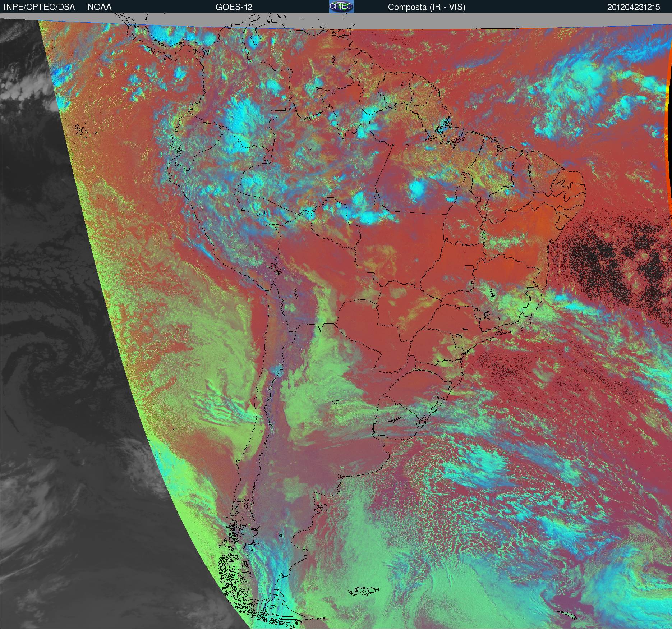Screen dimensions: 672x629
Task: Select the Composta (IR - VIS) label
Action: coord(427,8)
